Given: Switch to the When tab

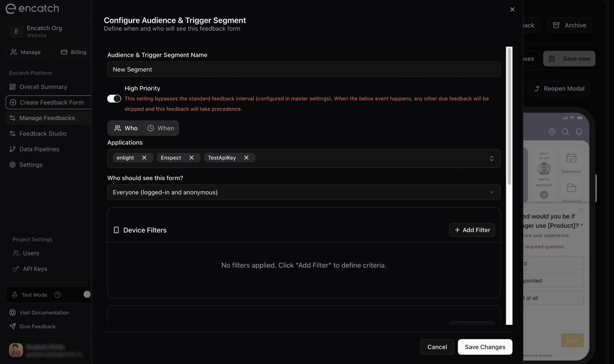Looking at the screenshot, I should [x=161, y=128].
